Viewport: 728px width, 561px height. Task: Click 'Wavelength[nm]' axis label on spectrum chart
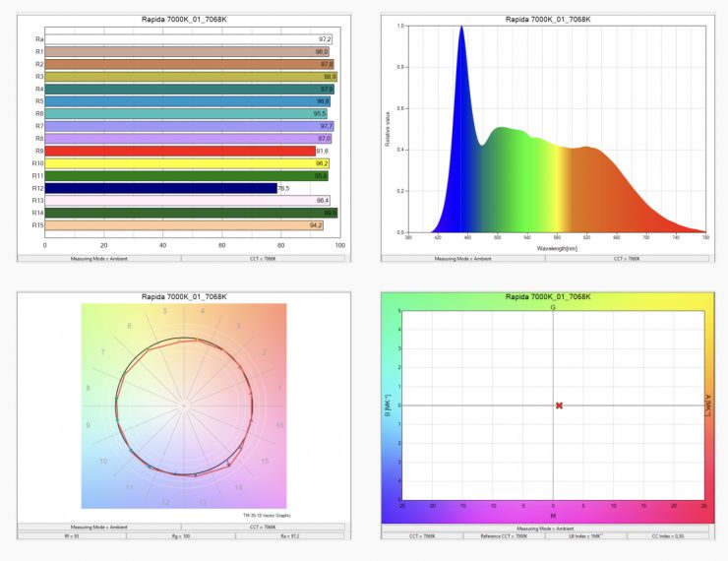coord(558,250)
